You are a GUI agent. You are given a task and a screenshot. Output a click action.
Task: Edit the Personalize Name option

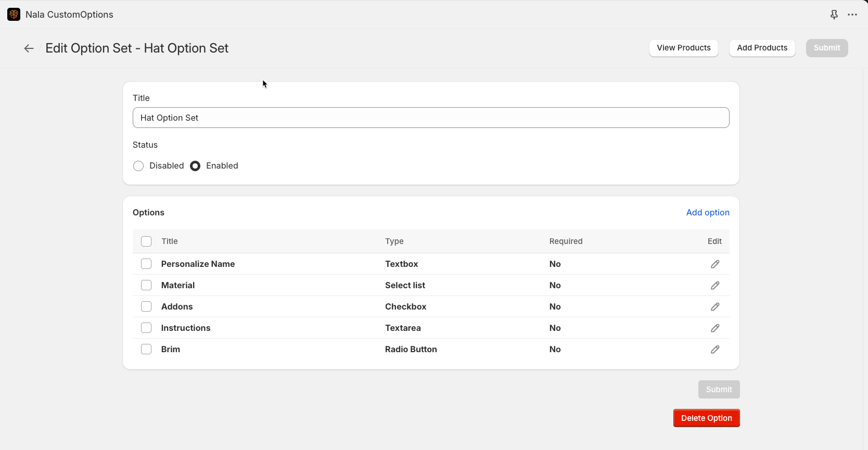(x=715, y=264)
